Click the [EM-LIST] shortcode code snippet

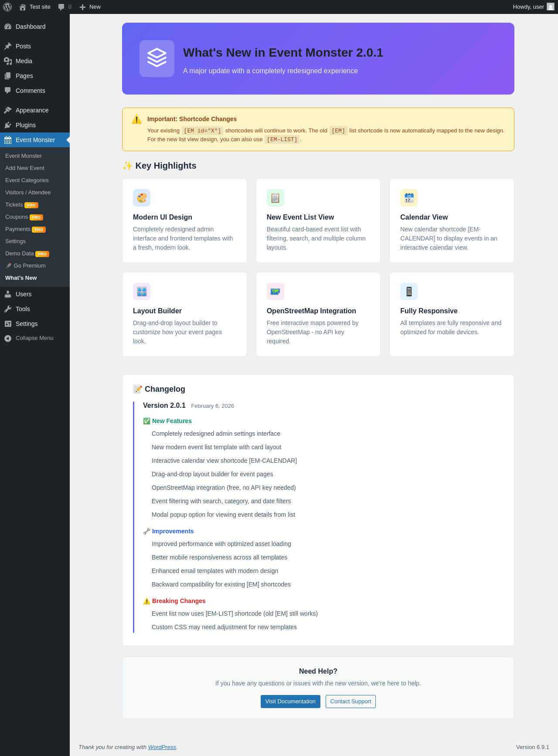coord(282,139)
